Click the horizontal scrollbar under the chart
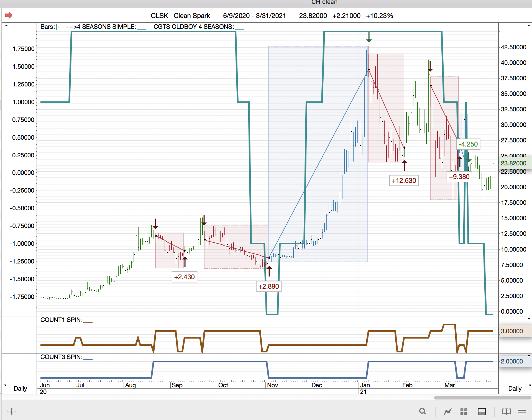Viewport: 532px width, 420px height. click(x=482, y=398)
